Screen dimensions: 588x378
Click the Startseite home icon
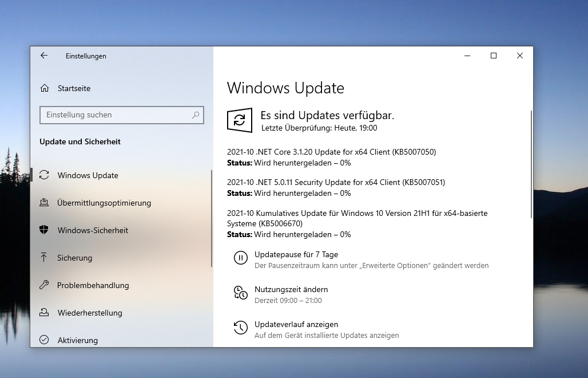[x=44, y=88]
